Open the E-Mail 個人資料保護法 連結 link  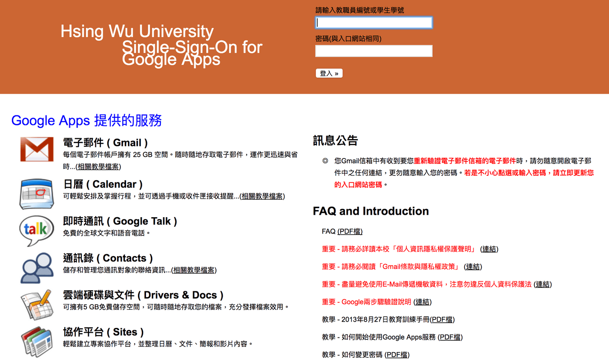[x=543, y=284]
